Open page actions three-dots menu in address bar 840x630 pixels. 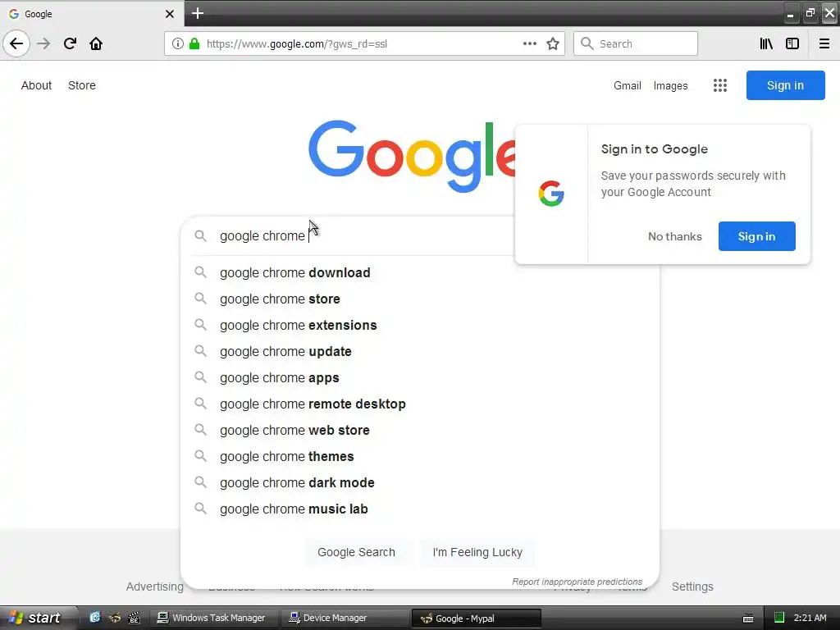(530, 43)
